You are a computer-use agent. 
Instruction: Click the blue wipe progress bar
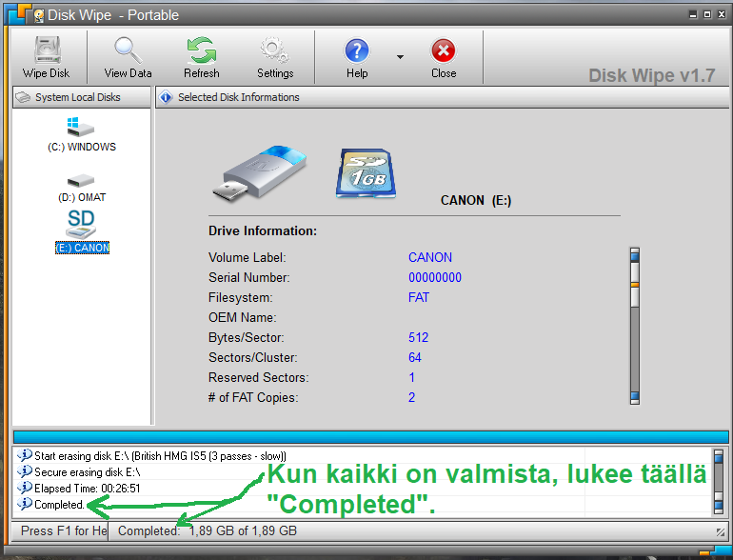(370, 437)
